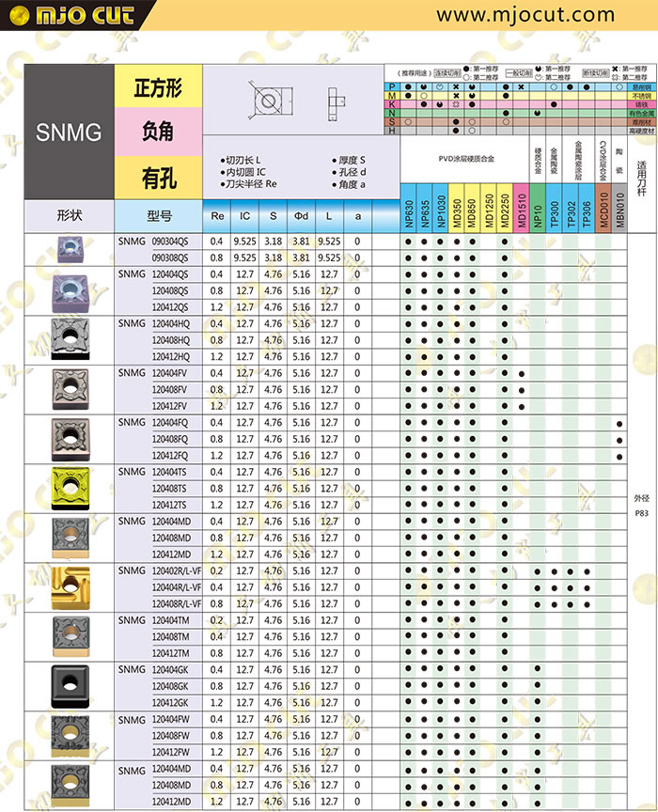Click the green NP10 grade column header
Viewport: 658px width, 812px height.
click(x=538, y=209)
